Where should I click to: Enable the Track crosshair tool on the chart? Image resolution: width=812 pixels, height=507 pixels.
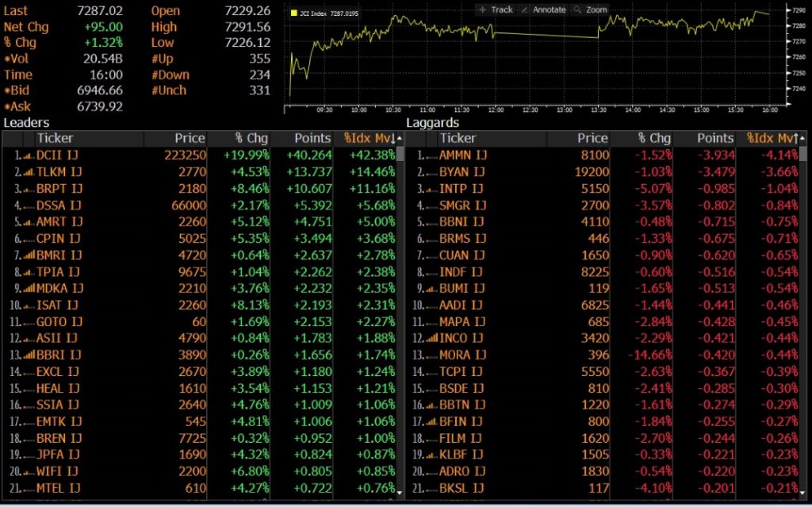pyautogui.click(x=496, y=10)
